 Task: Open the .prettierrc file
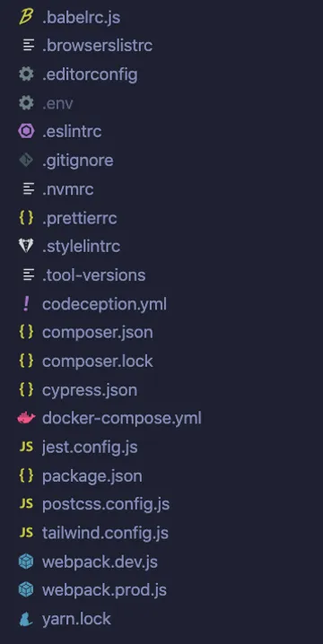(x=80, y=218)
